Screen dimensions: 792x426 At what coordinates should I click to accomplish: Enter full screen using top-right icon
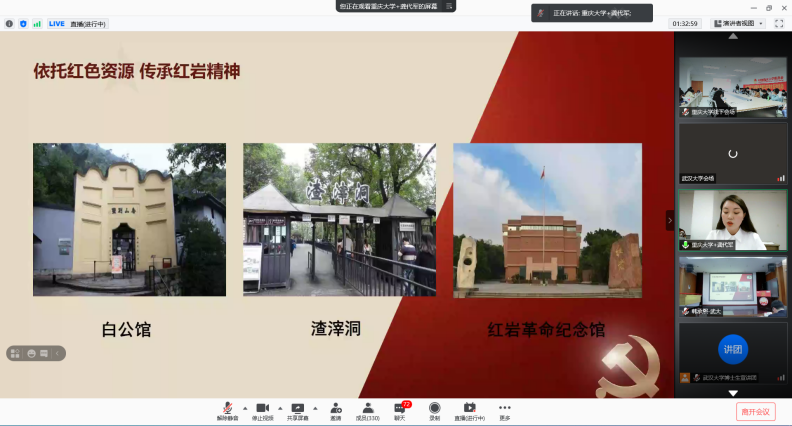pos(779,23)
